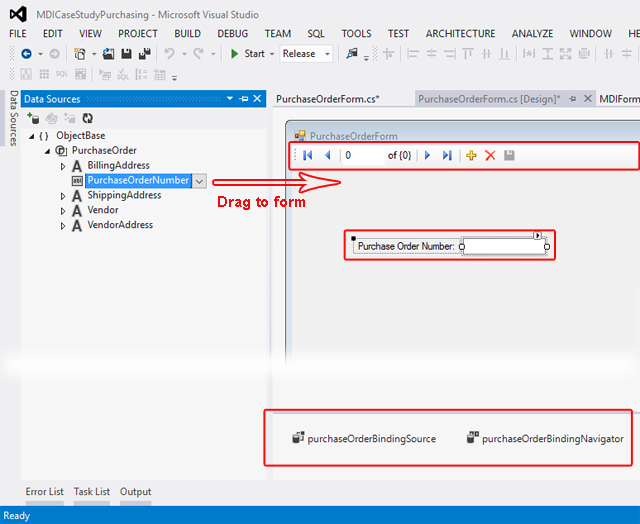This screenshot has width=640, height=524.
Task: Click the Navigate Backward arrow icon
Action: click(x=27, y=53)
